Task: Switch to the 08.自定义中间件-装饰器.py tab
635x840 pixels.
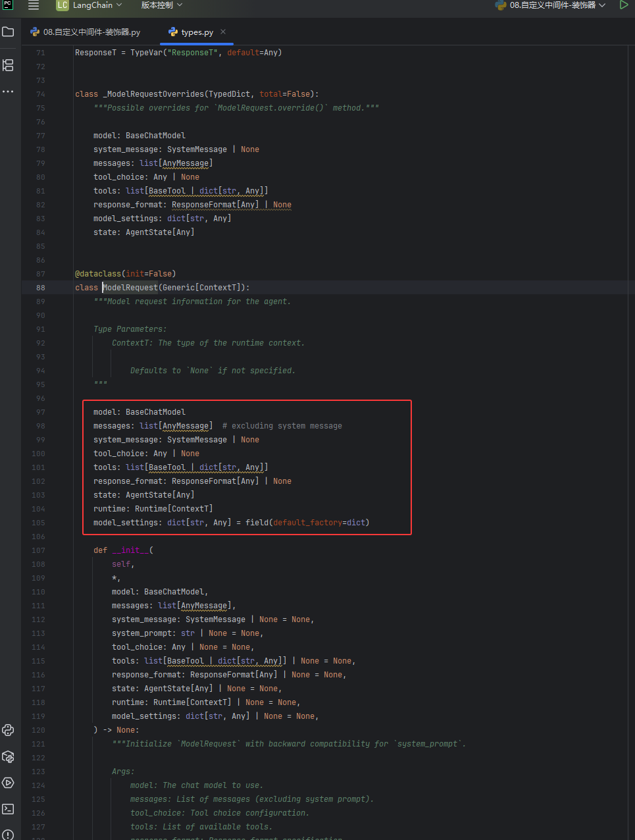Action: 86,32
